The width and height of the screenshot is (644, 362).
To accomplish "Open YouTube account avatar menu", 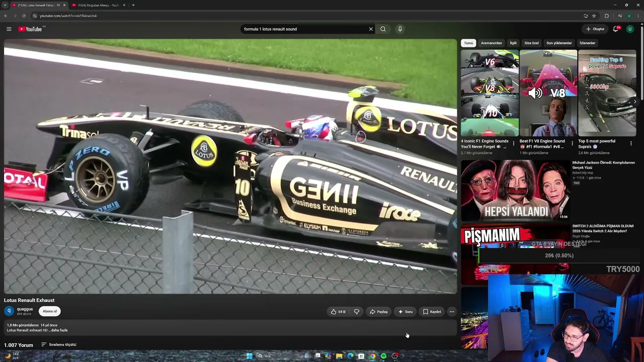I will pos(629,29).
